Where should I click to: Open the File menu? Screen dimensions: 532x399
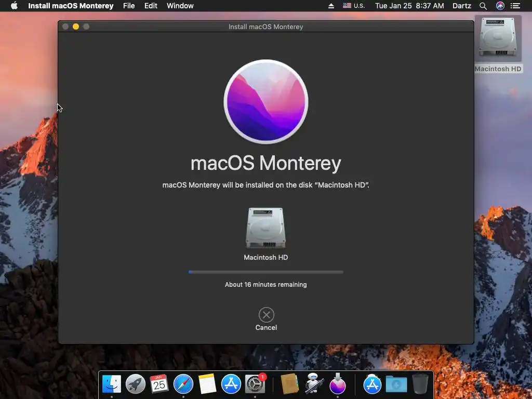pos(129,6)
